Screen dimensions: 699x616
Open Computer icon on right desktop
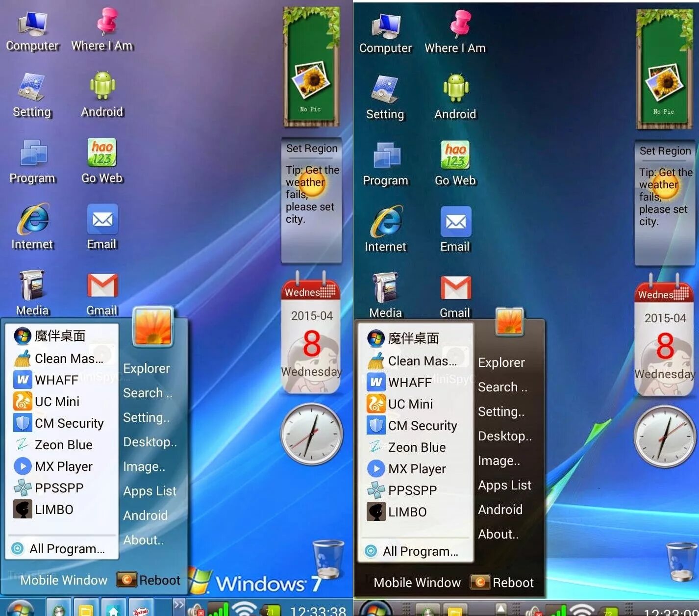pos(386,26)
